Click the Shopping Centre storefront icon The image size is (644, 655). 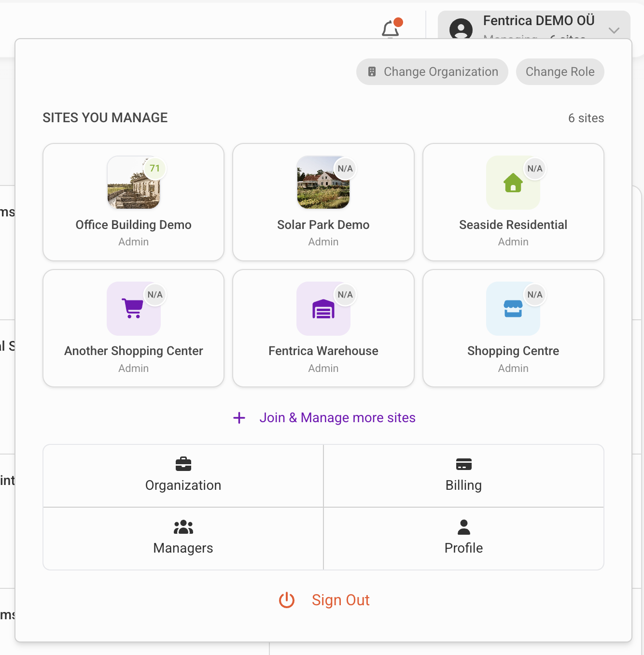tap(513, 309)
